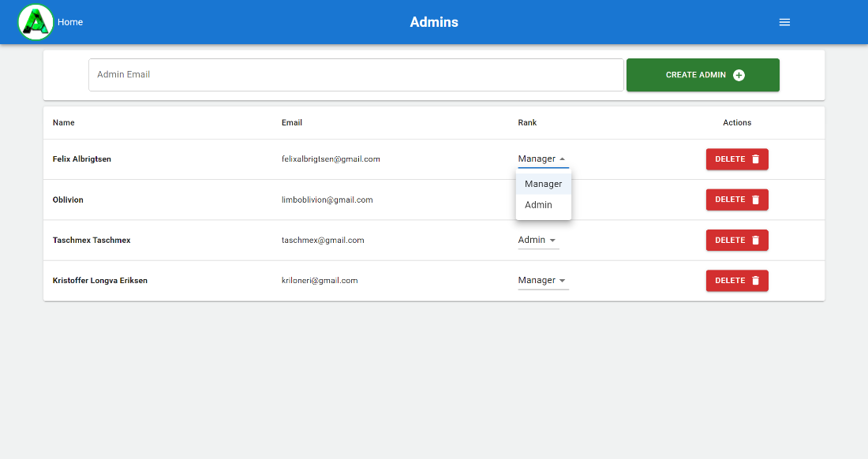Open the hamburger menu icon
This screenshot has width=868, height=459.
click(784, 22)
